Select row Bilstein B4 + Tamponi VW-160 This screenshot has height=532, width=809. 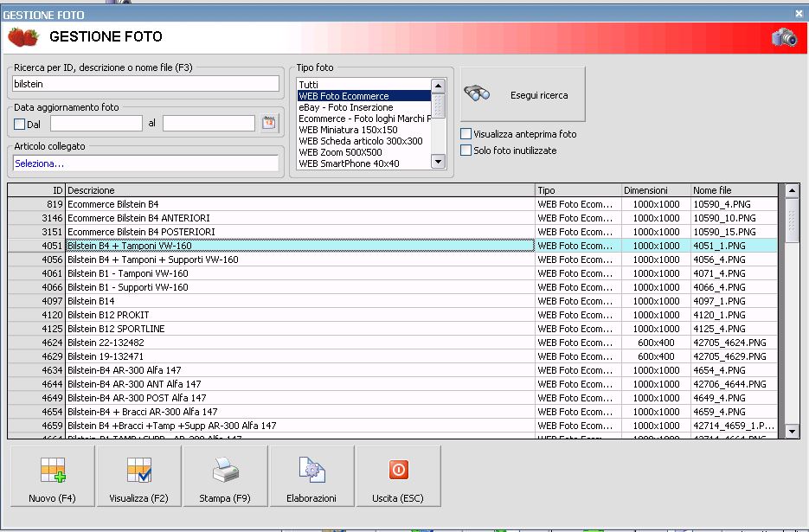(x=393, y=247)
